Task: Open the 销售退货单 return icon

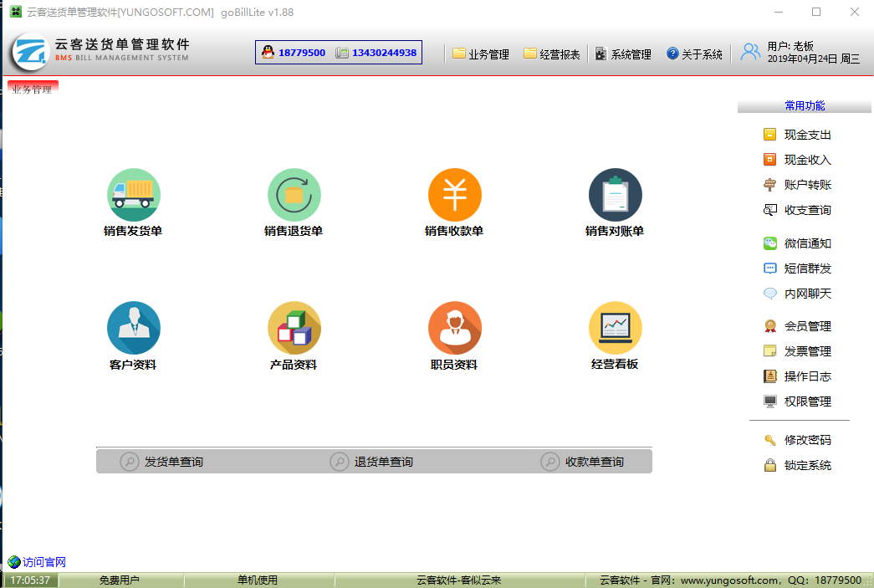Action: (294, 195)
